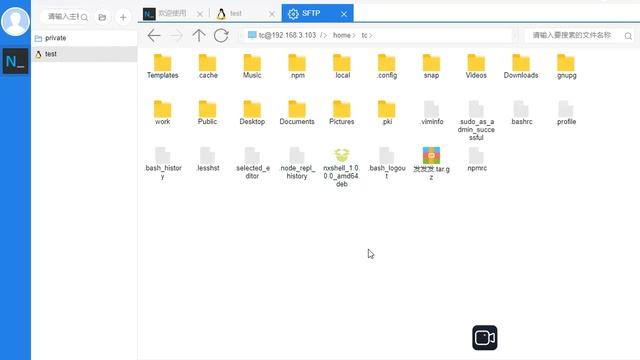Screen dimensions: 640x360
Task: Go up one directory level
Action: tap(199, 36)
